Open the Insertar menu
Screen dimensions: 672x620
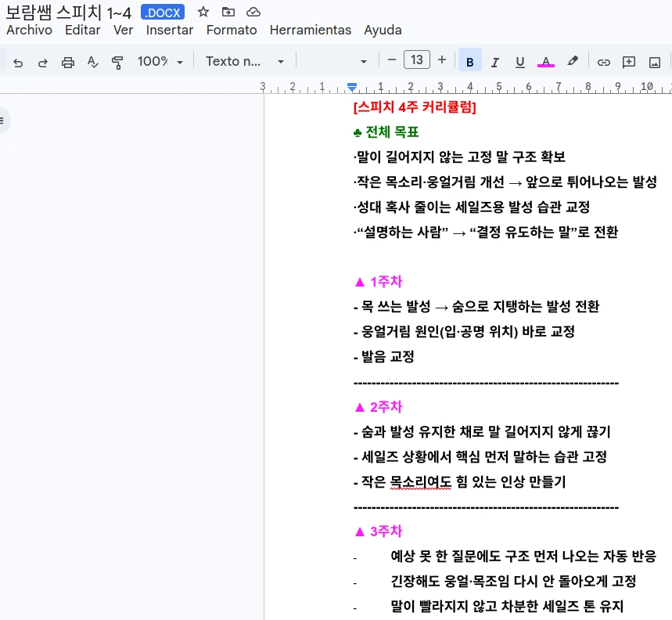tap(169, 30)
